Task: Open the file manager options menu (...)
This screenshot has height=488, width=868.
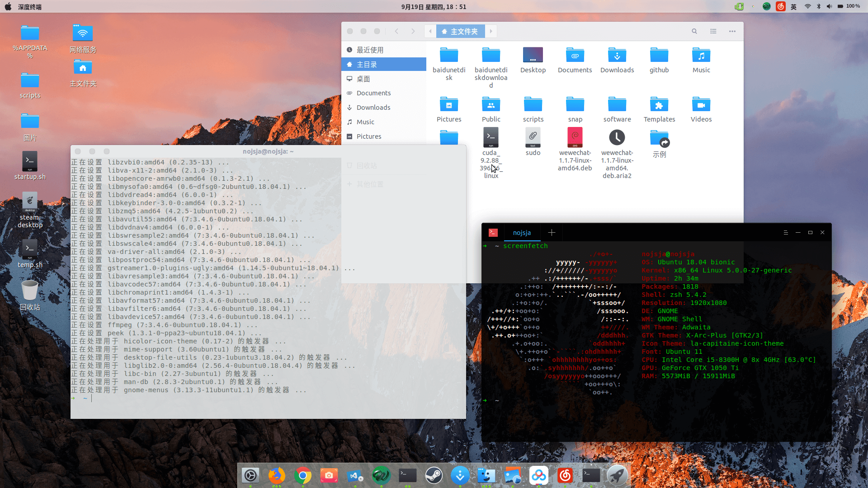Action: (x=732, y=31)
